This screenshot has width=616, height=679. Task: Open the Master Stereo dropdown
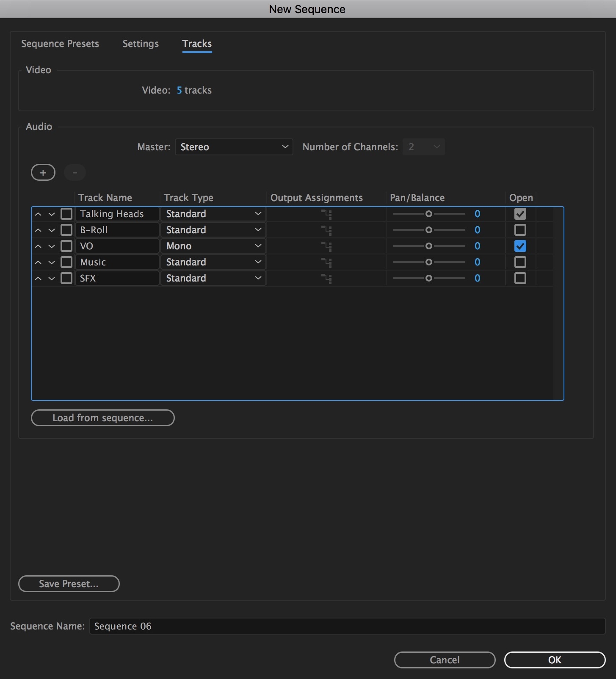pos(234,147)
